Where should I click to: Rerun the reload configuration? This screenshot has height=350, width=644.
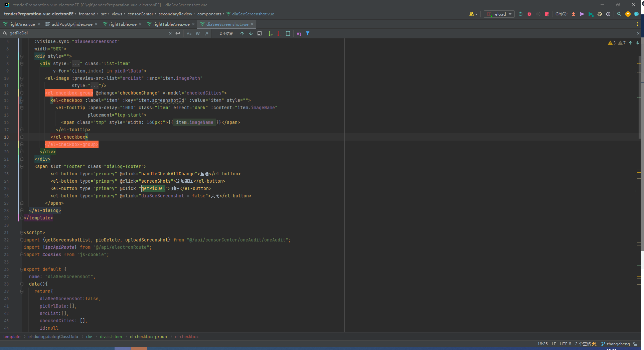(x=520, y=14)
